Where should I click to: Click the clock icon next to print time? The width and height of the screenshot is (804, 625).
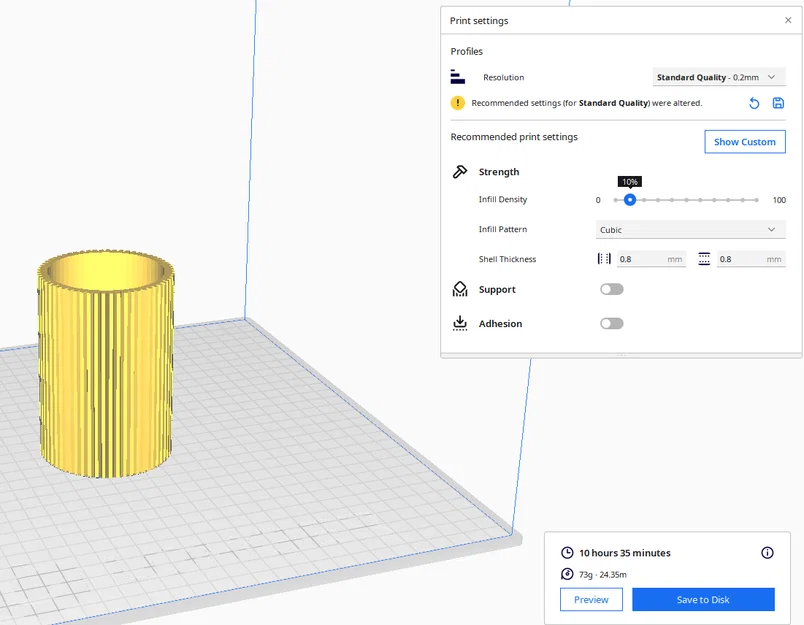(x=565, y=552)
